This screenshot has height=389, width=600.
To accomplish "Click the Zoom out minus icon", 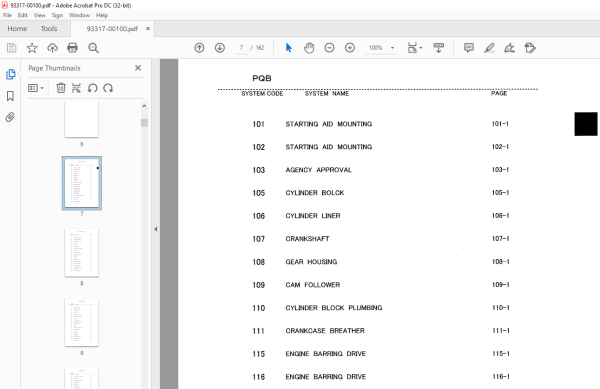I will (x=329, y=48).
